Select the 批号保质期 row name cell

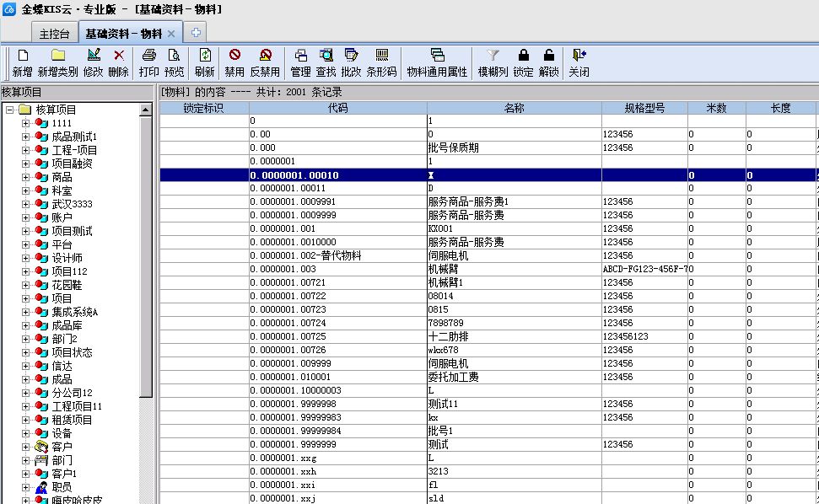(x=514, y=147)
